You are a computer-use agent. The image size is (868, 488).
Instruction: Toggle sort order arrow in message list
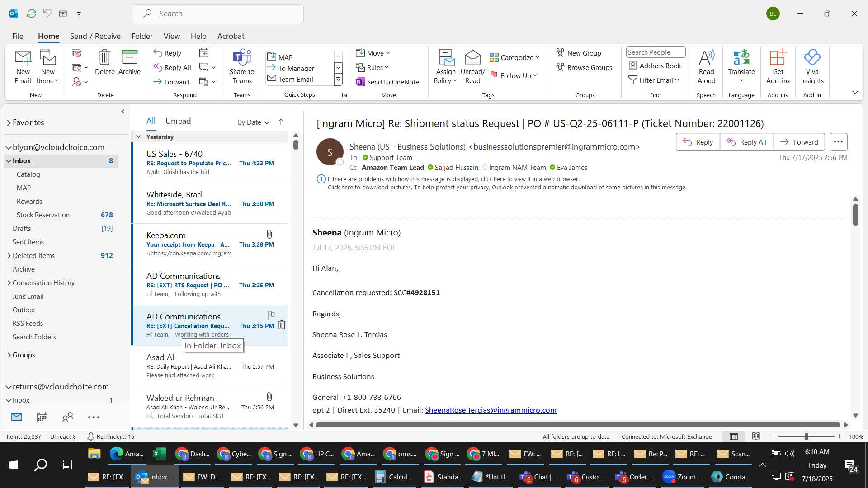(x=281, y=122)
